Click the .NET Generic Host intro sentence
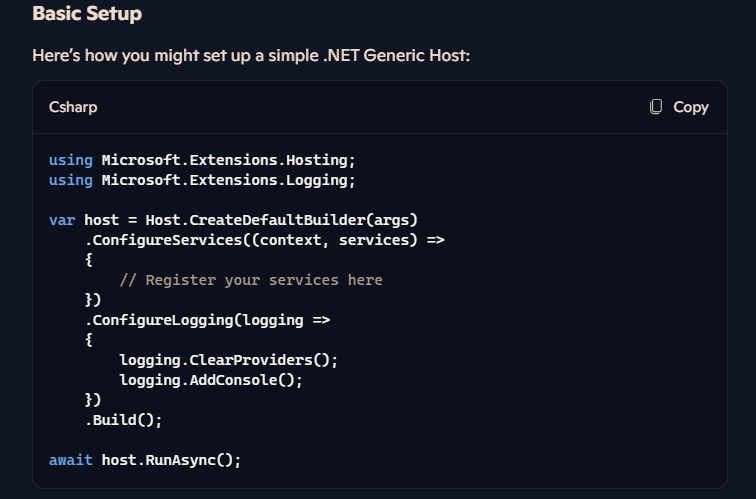 251,55
